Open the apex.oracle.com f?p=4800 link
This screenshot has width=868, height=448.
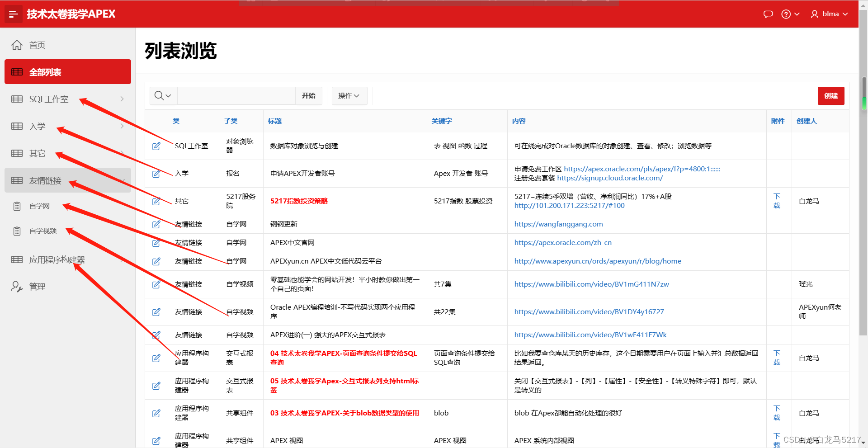tap(642, 169)
